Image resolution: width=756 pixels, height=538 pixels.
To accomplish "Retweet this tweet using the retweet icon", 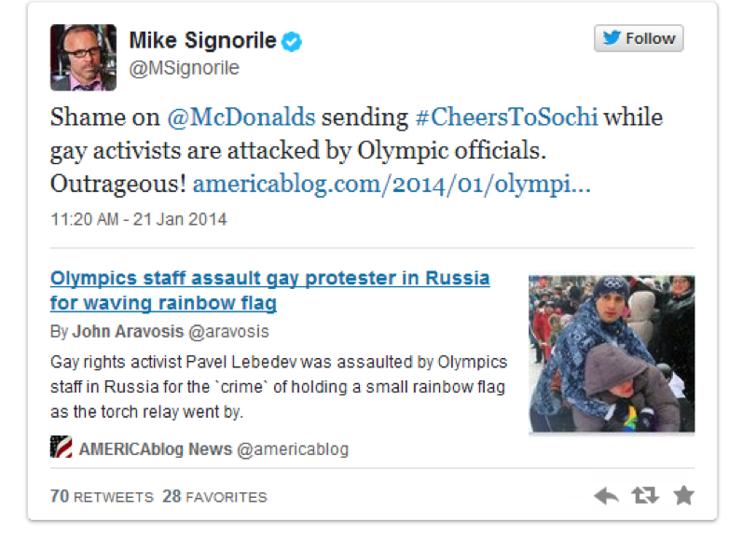I will [645, 496].
